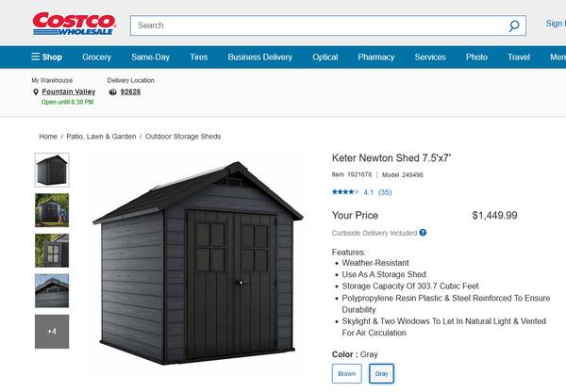Open the Grocery menu item
566x392 pixels.
pyautogui.click(x=96, y=57)
